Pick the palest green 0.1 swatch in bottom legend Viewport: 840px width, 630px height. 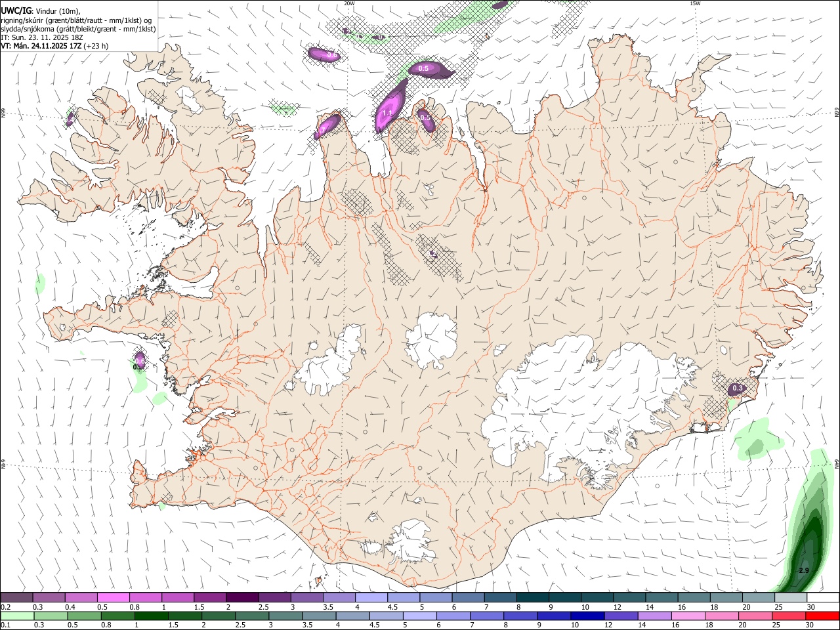pyautogui.click(x=17, y=616)
